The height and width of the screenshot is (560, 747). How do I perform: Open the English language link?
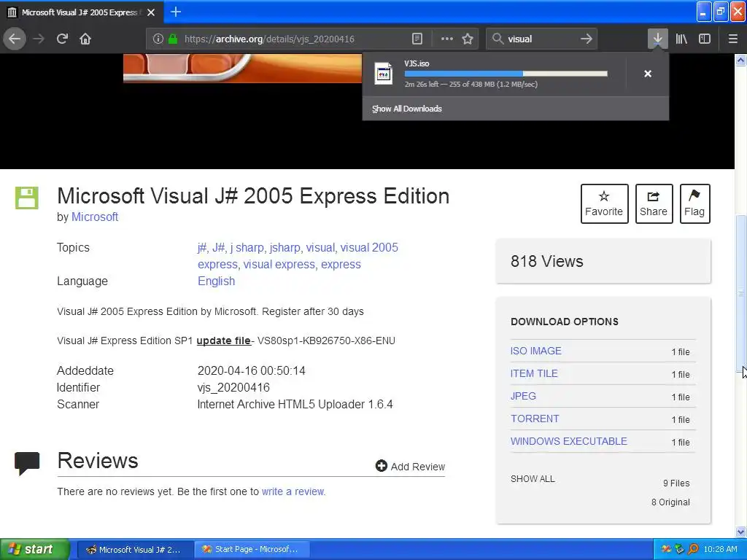pyautogui.click(x=216, y=281)
